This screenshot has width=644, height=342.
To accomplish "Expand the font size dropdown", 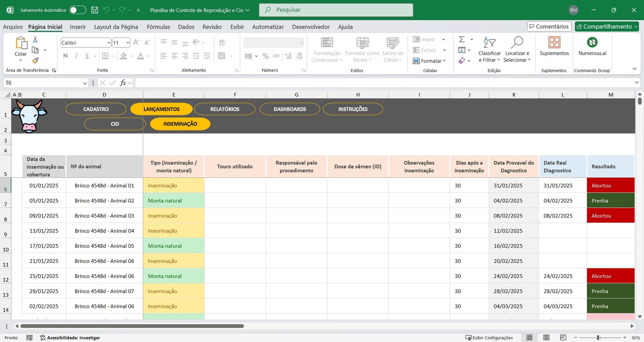I will (x=128, y=43).
